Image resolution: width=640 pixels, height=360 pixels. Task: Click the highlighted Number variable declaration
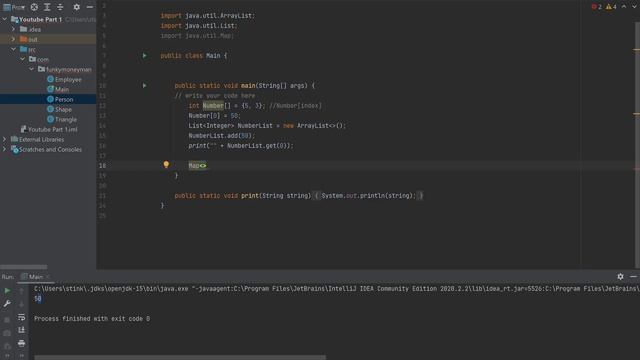(x=213, y=106)
